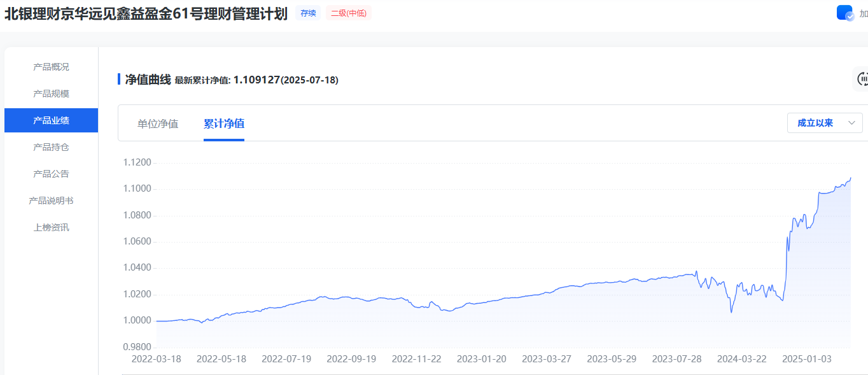Click the 2023-03-27 date axis label

click(547, 359)
